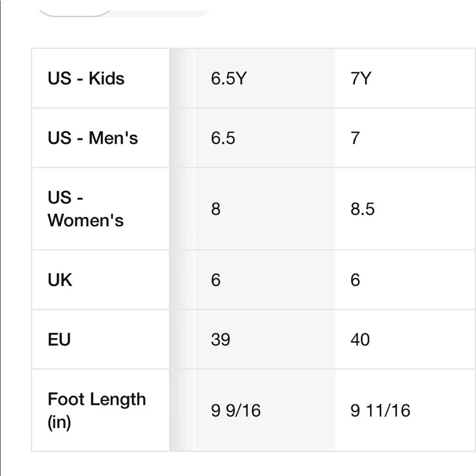Image resolution: width=476 pixels, height=476 pixels.
Task: Select EU size 40 cell
Action: click(405, 339)
